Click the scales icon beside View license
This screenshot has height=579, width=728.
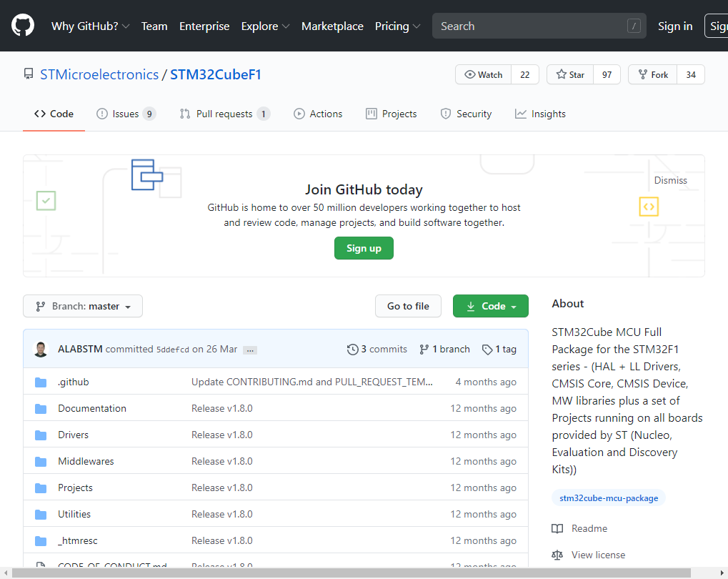coord(557,555)
